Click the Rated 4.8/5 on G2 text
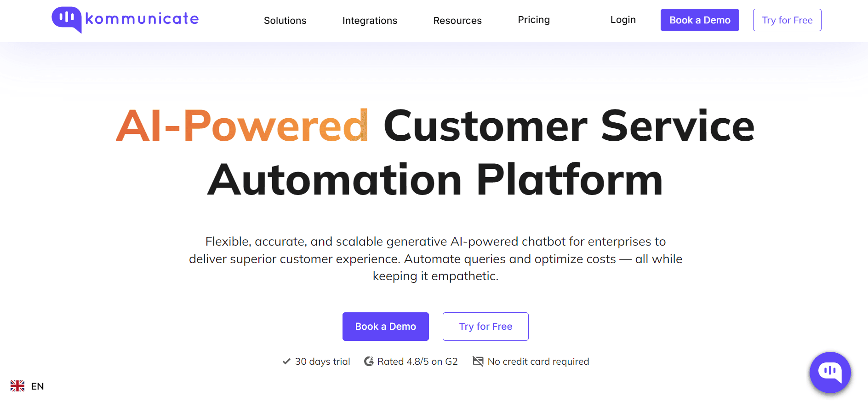This screenshot has height=402, width=868. (417, 362)
